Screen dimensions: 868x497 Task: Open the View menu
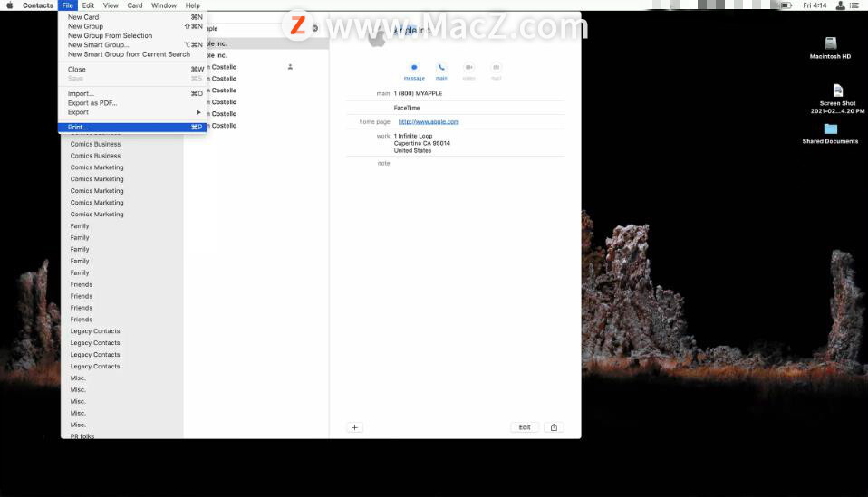tap(111, 5)
